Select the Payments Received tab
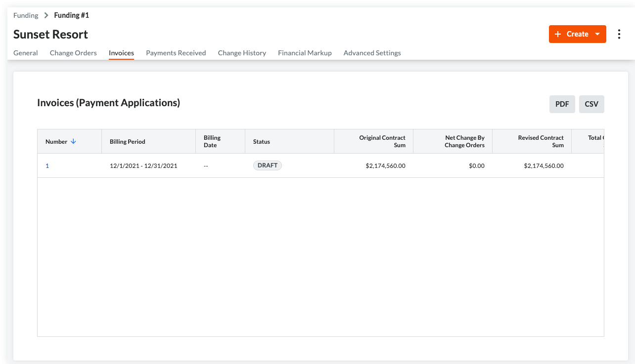The height and width of the screenshot is (364, 635). click(176, 53)
